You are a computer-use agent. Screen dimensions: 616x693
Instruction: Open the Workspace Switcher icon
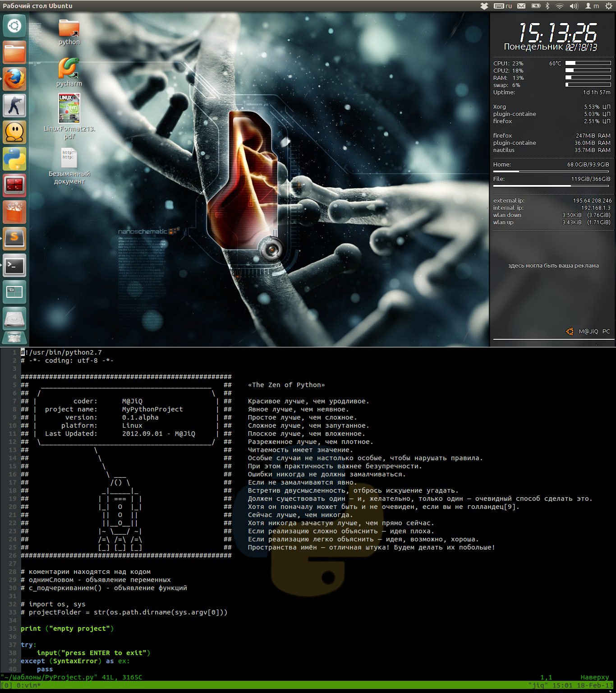[x=14, y=292]
